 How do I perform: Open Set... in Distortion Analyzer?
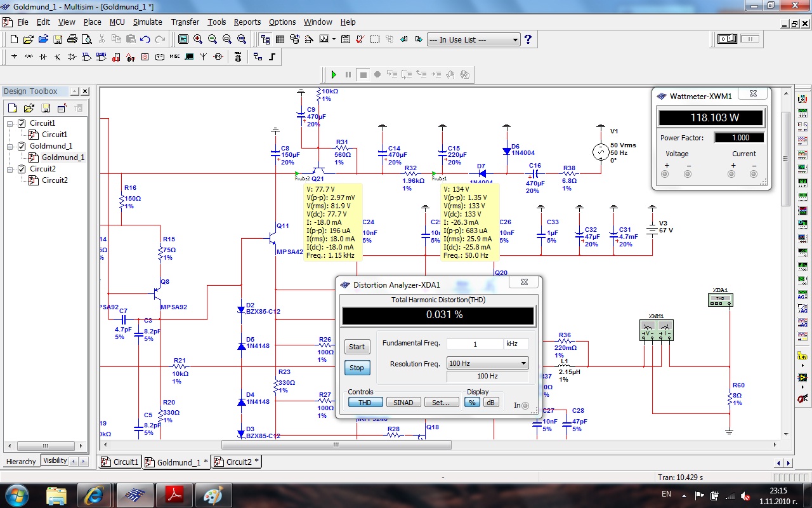click(442, 402)
